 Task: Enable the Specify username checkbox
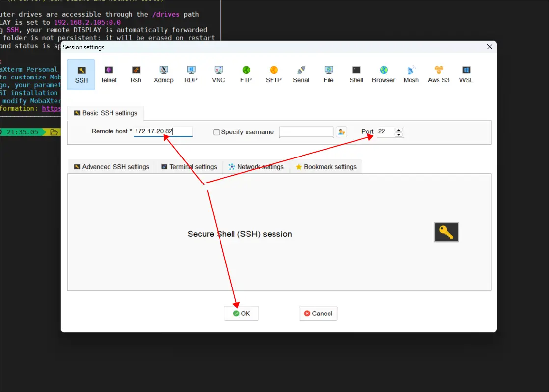tap(217, 132)
